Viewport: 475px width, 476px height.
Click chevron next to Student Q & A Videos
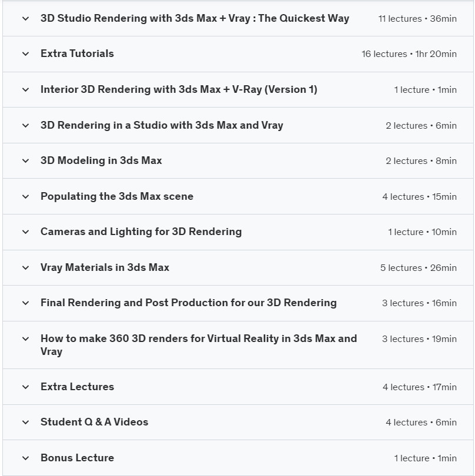pos(26,423)
